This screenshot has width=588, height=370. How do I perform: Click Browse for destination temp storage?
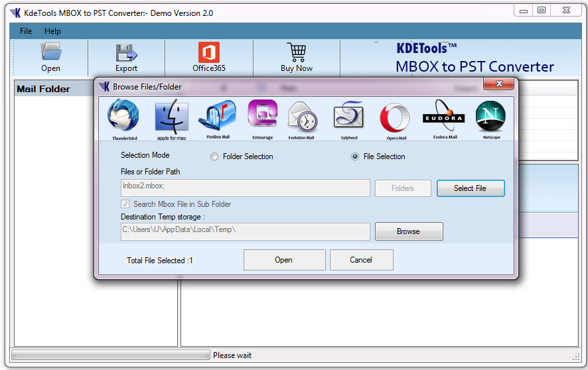408,231
